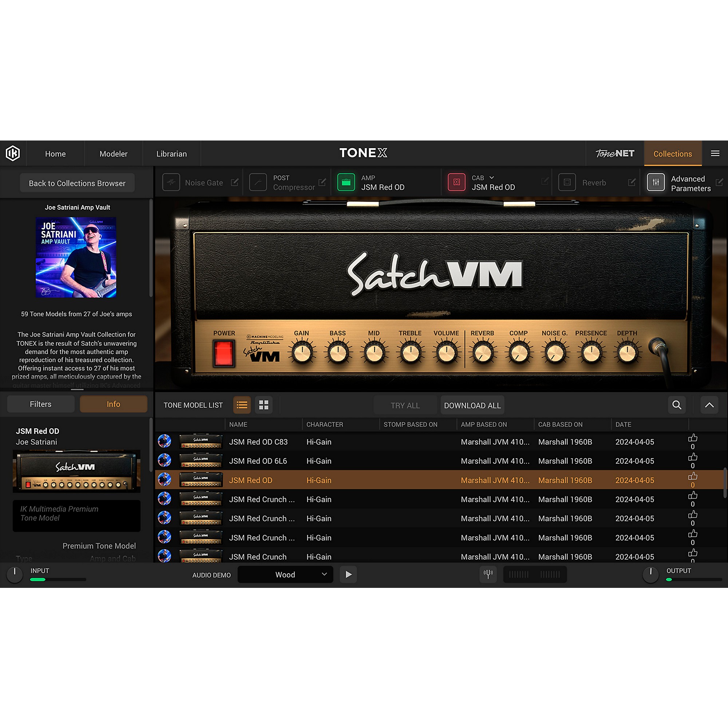The image size is (728, 728).
Task: Select the JSM Red OD 6L6 row
Action: coord(439,461)
